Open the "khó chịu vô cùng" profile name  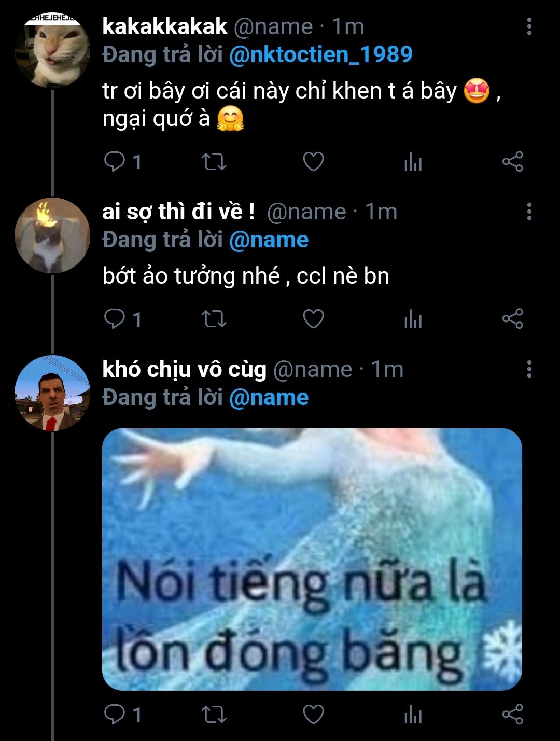(x=184, y=369)
